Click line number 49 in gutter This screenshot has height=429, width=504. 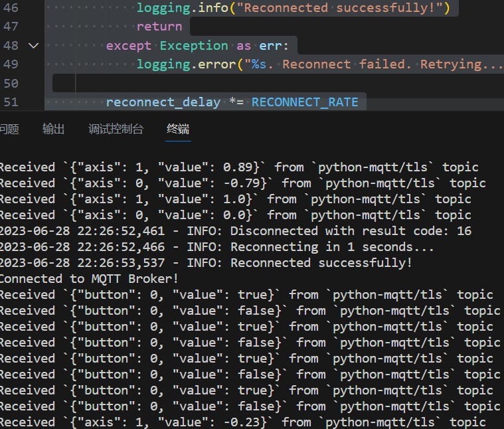tap(11, 64)
